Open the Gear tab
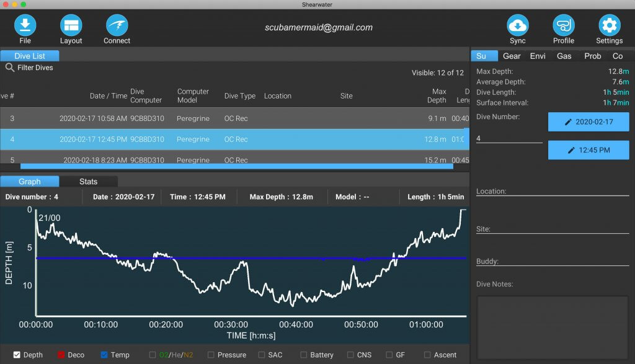Image resolution: width=635 pixels, height=364 pixels. point(512,56)
